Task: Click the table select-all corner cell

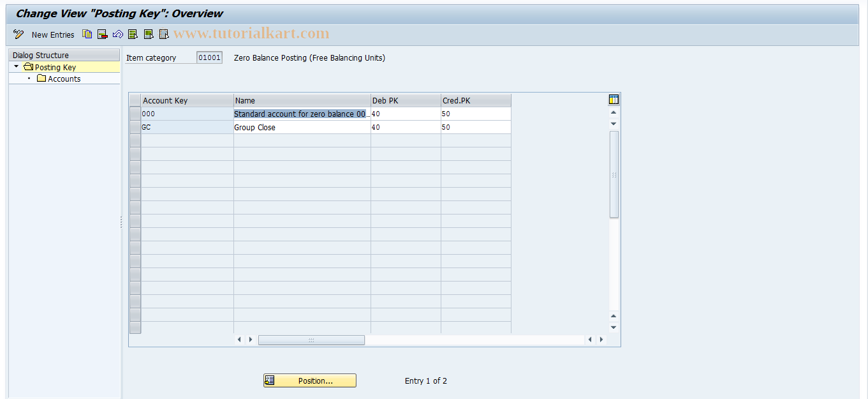Action: 135,100
